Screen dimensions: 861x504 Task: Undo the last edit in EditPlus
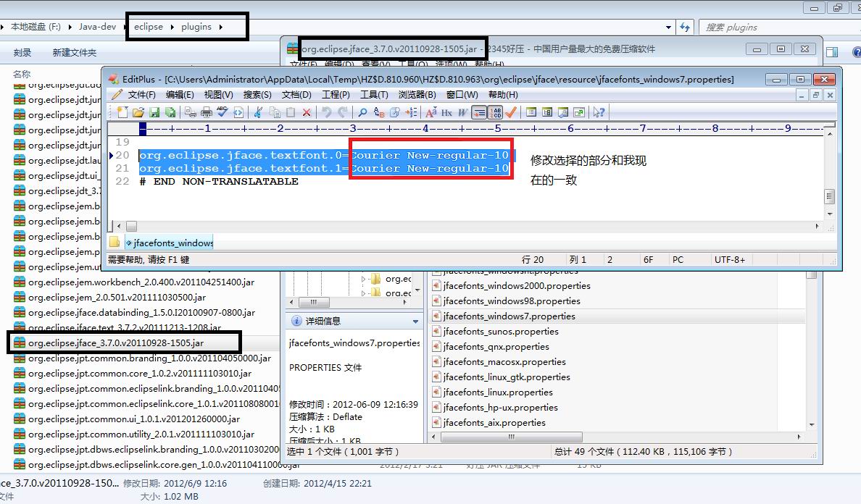point(327,112)
